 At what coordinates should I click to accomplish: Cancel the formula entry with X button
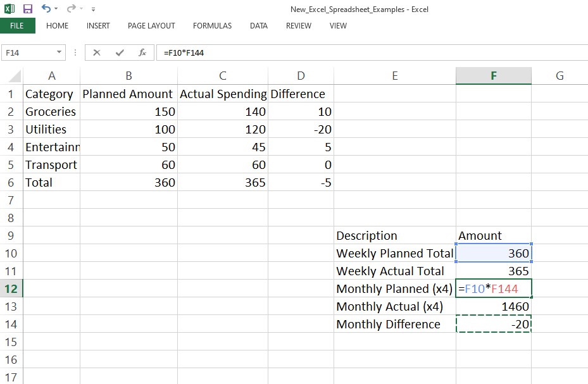tap(97, 53)
